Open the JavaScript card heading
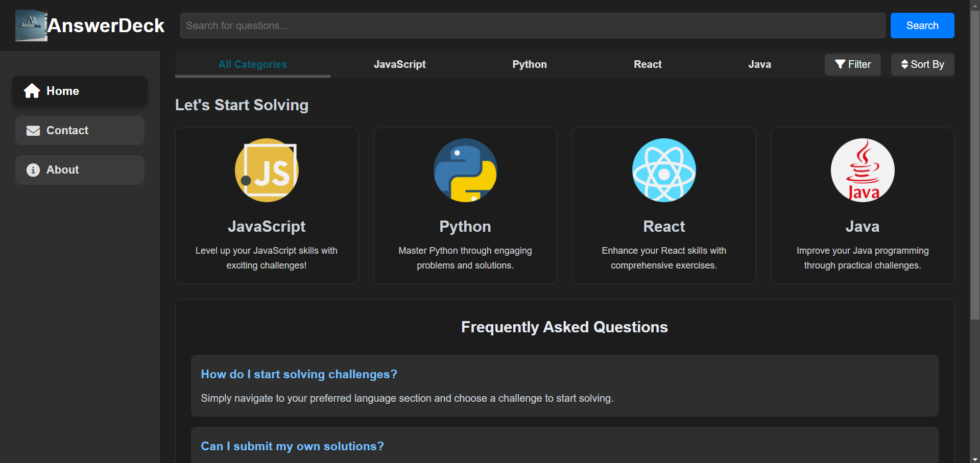The width and height of the screenshot is (980, 463). (x=267, y=226)
